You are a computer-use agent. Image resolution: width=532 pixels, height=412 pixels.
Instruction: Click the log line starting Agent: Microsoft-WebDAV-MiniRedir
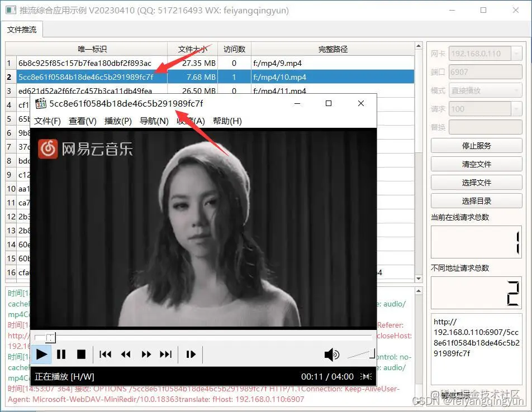click(156, 399)
